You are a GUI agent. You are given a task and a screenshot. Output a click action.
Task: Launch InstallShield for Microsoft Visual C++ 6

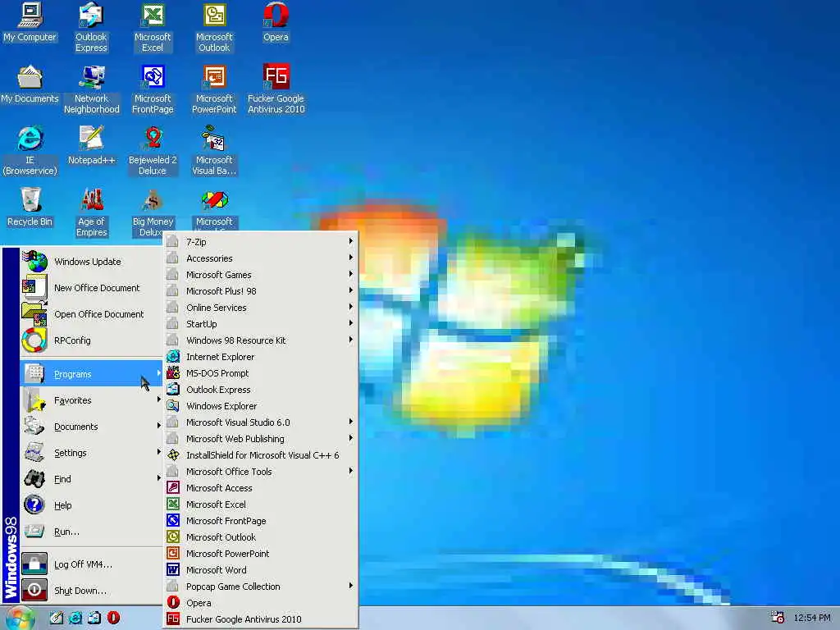click(260, 455)
